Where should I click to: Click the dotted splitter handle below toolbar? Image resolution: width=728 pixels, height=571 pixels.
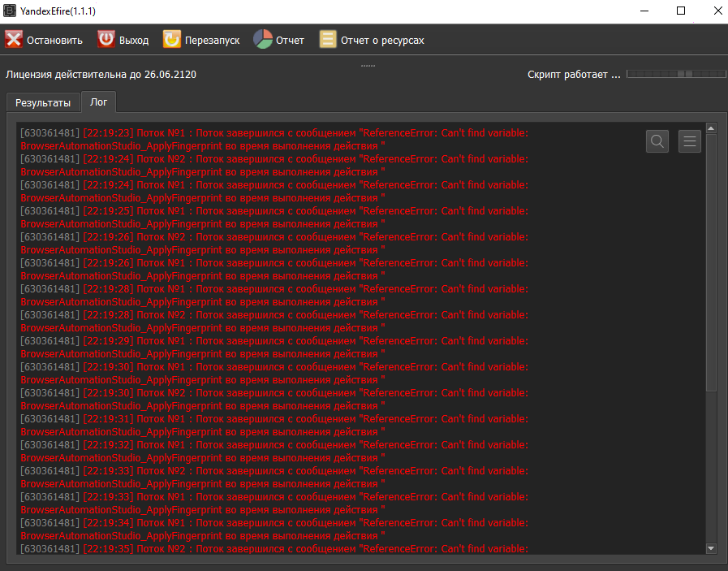tap(368, 65)
